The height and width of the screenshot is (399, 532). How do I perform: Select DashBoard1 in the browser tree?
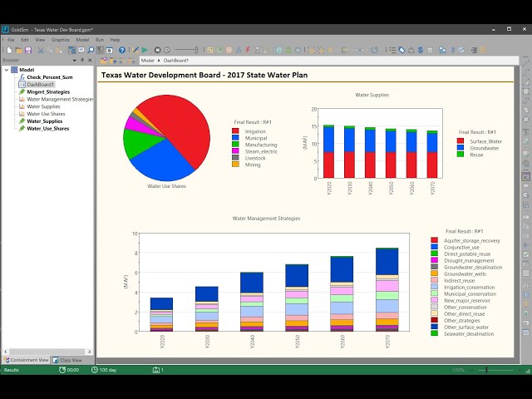41,85
